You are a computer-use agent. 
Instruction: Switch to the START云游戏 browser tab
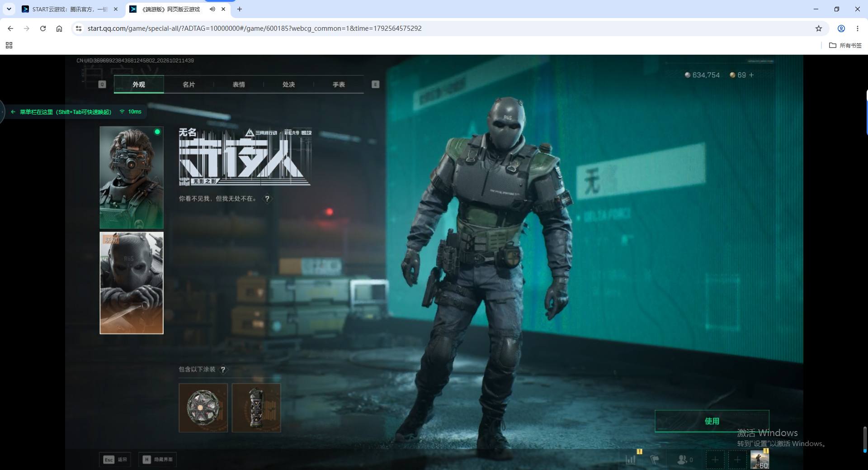(x=70, y=9)
